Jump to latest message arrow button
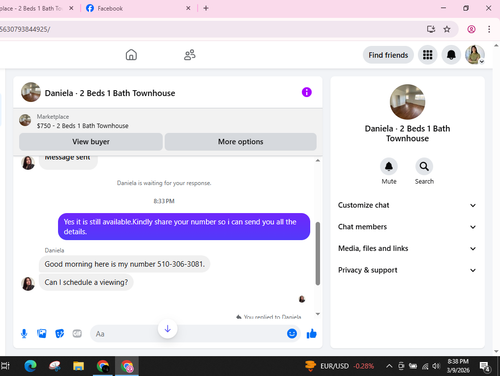Image resolution: width=500 pixels, height=376 pixels. coord(167,329)
